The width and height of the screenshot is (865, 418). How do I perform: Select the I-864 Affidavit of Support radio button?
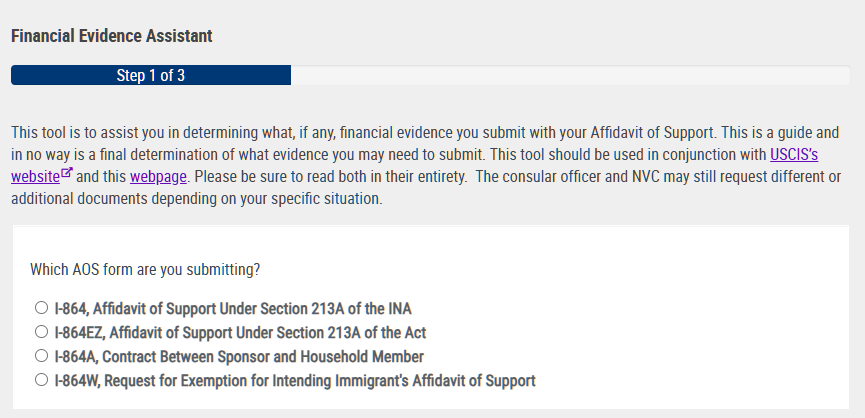click(41, 308)
